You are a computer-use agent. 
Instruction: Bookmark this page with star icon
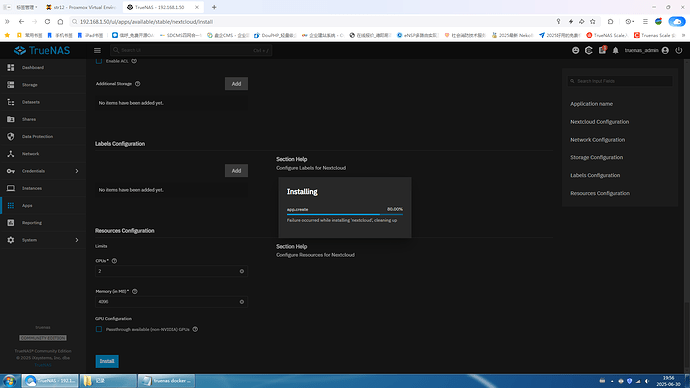pyautogui.click(x=593, y=22)
